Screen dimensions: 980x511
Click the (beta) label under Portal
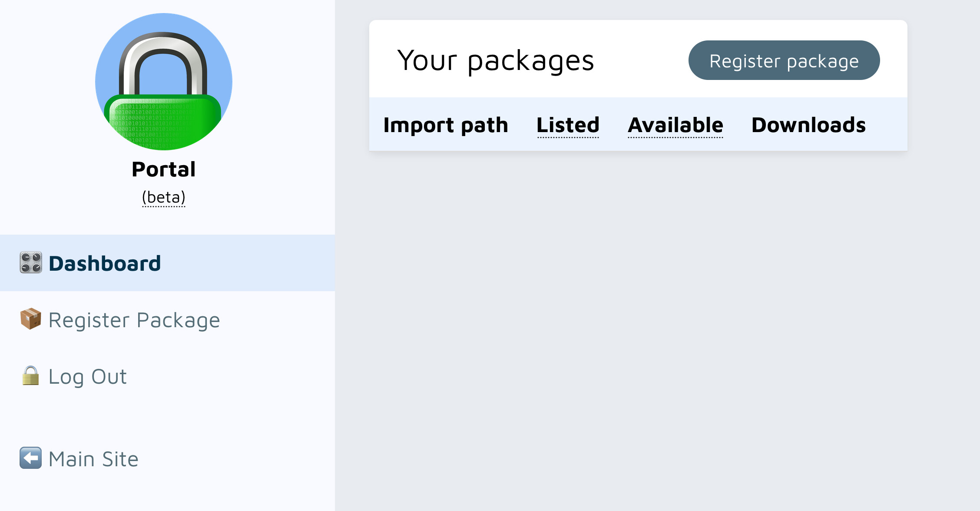click(164, 197)
